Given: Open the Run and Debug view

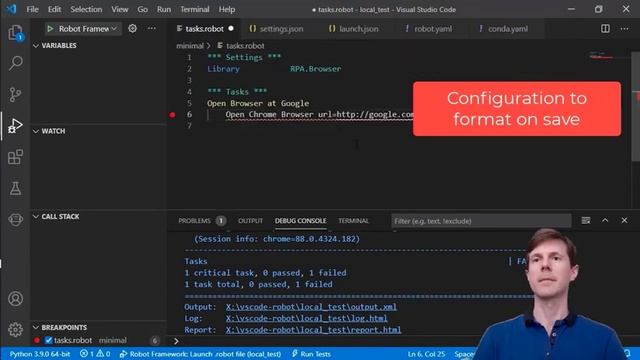Looking at the screenshot, I should 16,125.
